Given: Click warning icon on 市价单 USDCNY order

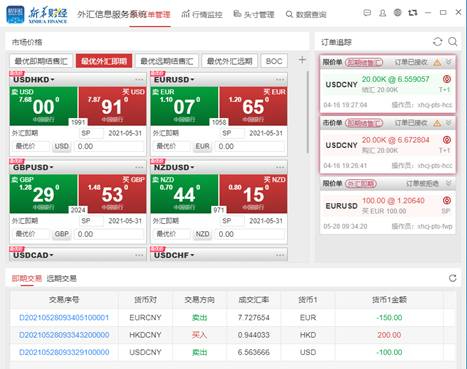Looking at the screenshot, I should (x=437, y=123).
